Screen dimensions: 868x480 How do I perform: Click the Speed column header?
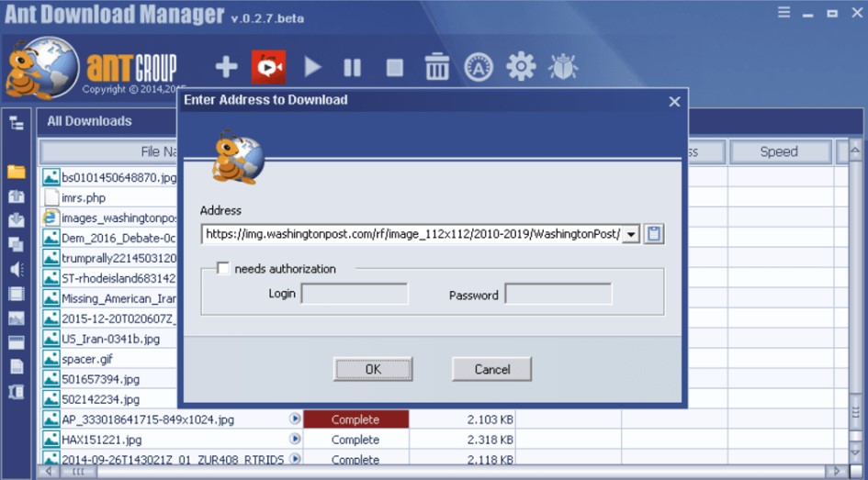pos(779,152)
